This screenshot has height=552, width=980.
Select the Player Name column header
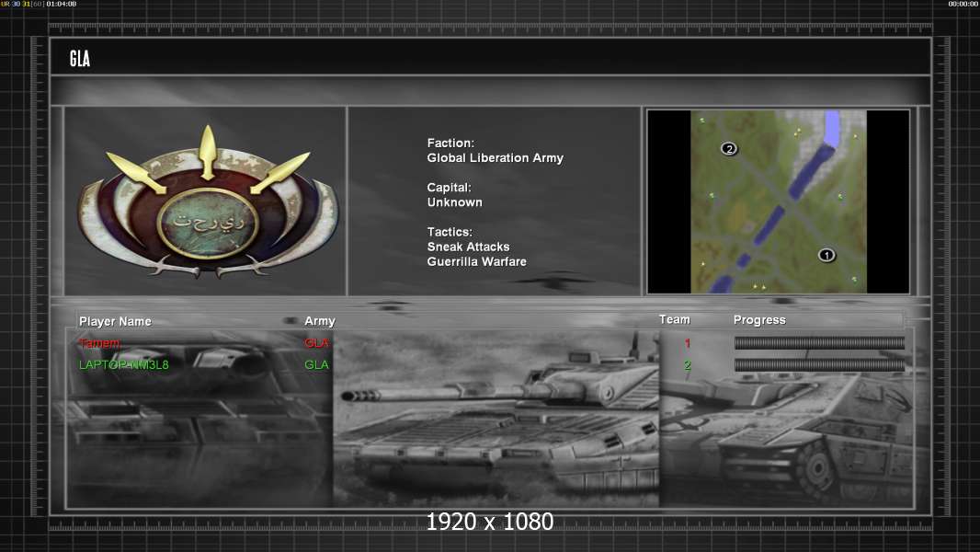tap(115, 321)
